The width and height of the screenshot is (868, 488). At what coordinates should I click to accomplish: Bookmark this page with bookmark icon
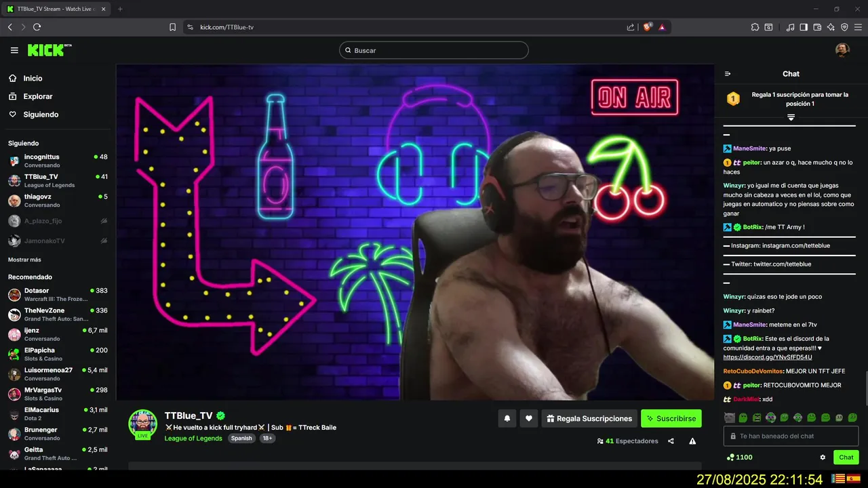click(172, 27)
